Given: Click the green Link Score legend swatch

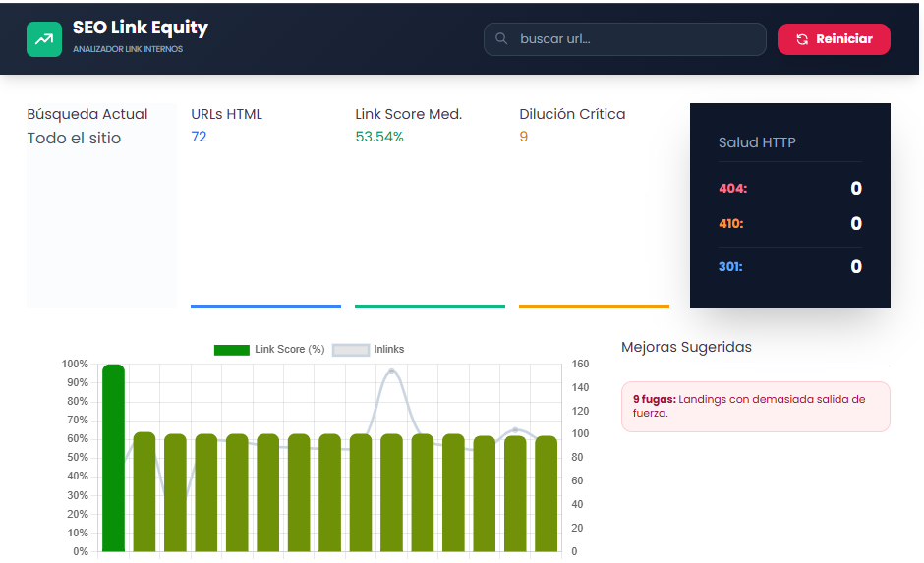Looking at the screenshot, I should [x=231, y=350].
